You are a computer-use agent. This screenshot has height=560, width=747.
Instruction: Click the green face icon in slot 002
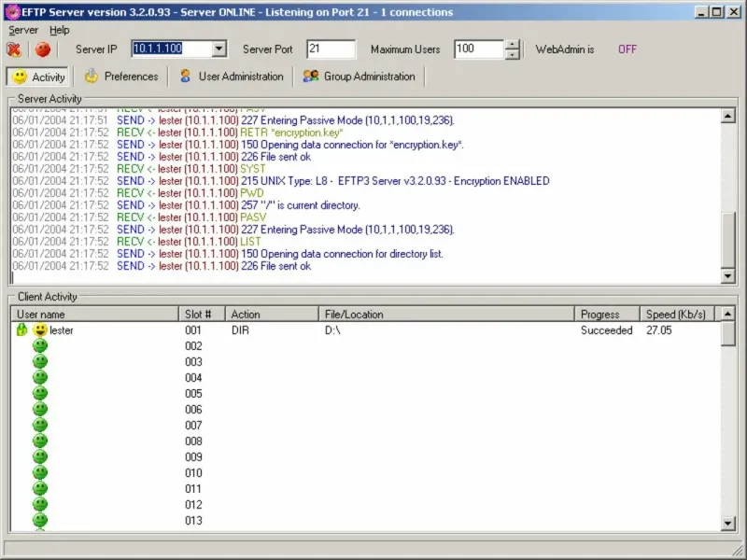click(40, 345)
